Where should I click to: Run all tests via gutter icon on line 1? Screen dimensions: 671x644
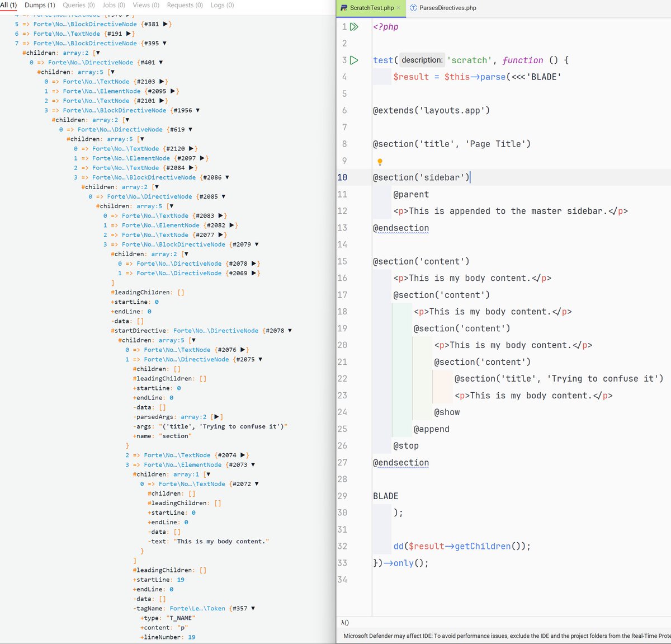(x=354, y=27)
